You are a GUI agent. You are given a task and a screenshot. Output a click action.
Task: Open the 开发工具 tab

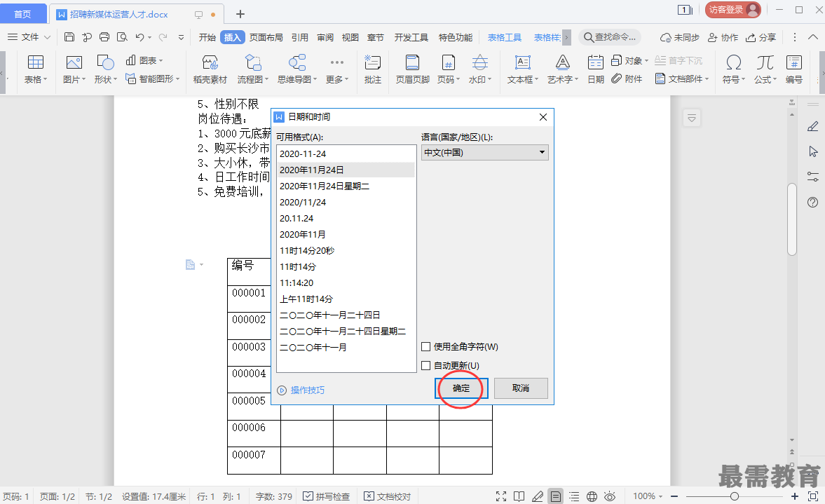(411, 37)
